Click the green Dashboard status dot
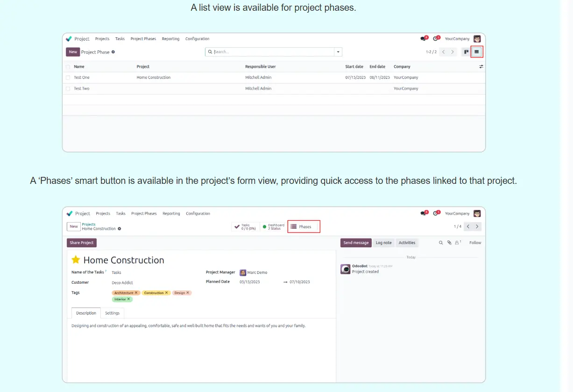Screen dimensions: 573x392 point(265,227)
